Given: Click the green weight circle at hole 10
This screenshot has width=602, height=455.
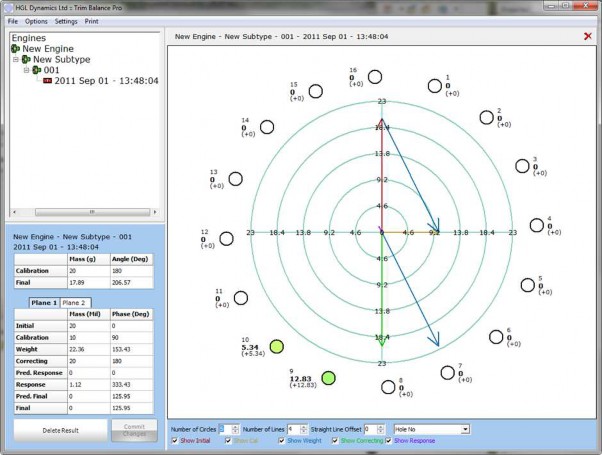Looking at the screenshot, I should (x=277, y=346).
